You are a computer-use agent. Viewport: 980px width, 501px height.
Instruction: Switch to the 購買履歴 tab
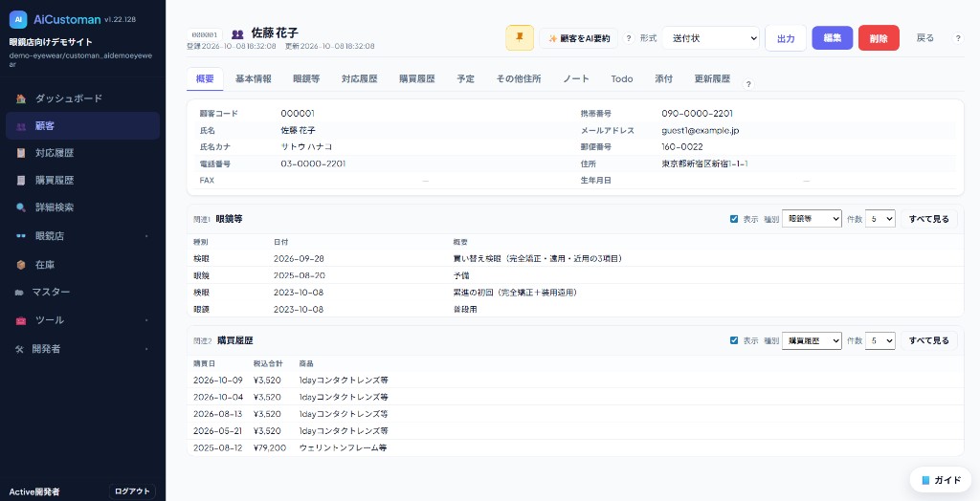tap(417, 78)
